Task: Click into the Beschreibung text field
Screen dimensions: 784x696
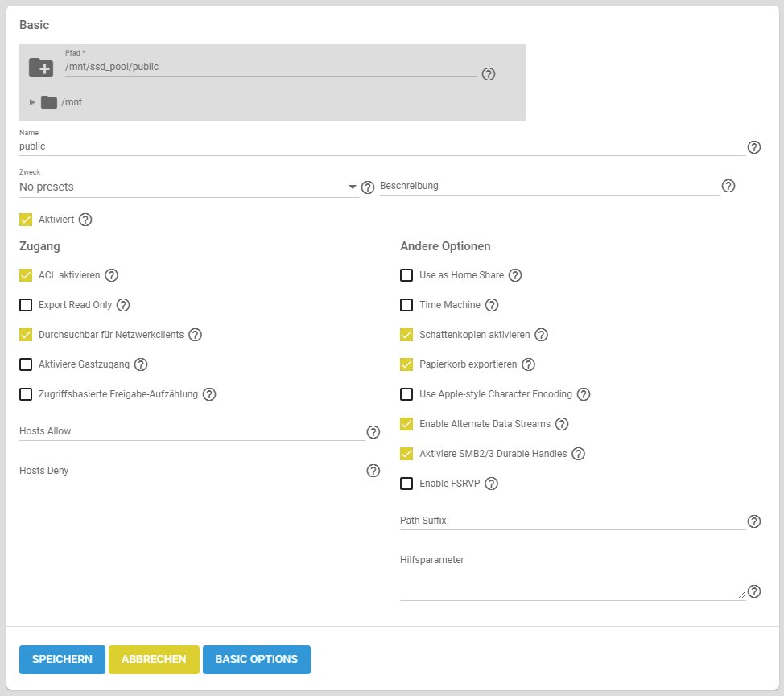Action: click(549, 186)
